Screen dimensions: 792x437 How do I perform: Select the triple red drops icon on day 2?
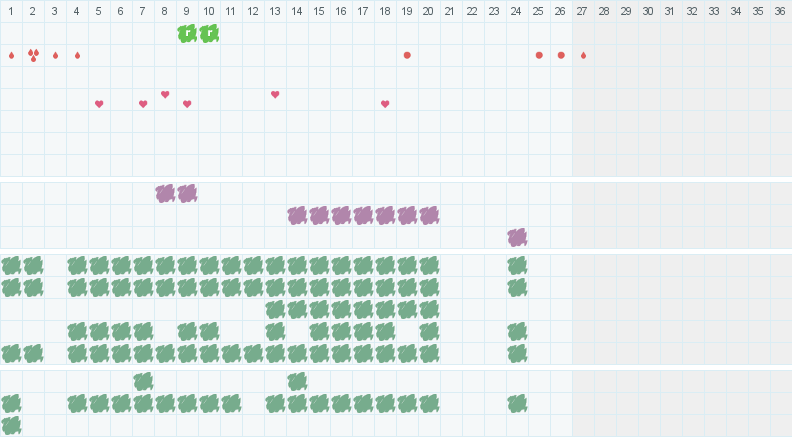click(x=33, y=55)
